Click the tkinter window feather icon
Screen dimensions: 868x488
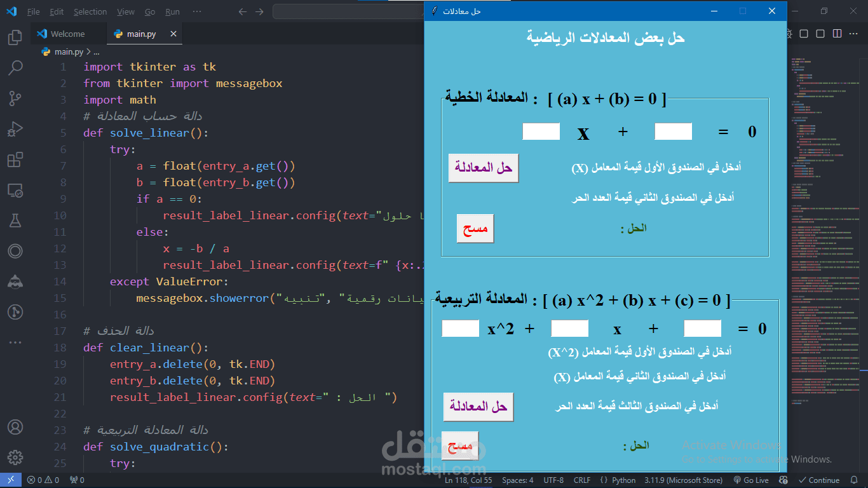point(434,11)
